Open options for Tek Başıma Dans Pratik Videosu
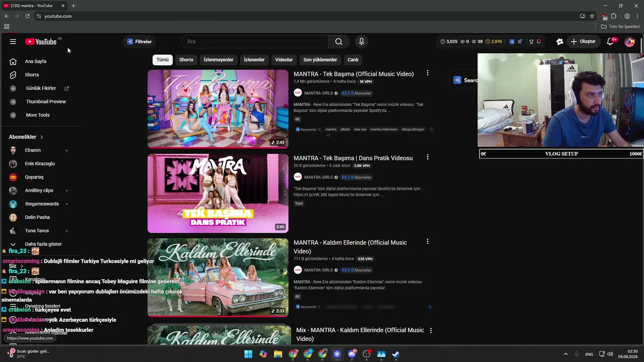The height and width of the screenshot is (362, 644). tap(428, 157)
